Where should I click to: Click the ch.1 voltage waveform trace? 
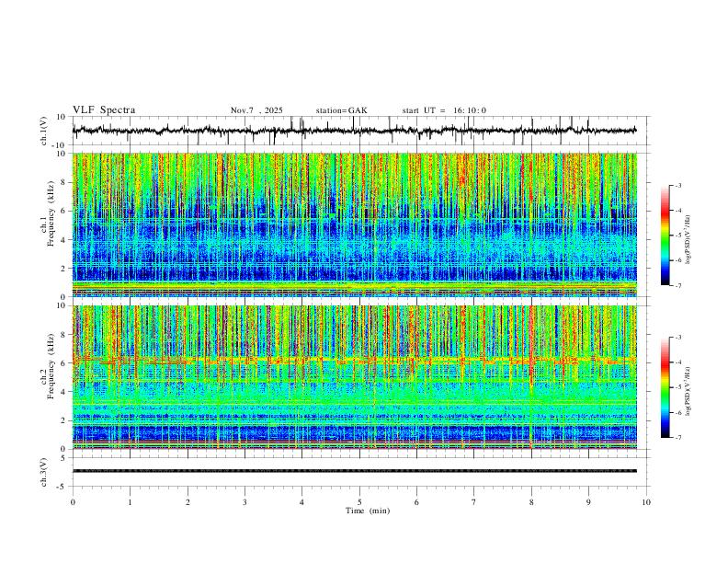[x=354, y=131]
